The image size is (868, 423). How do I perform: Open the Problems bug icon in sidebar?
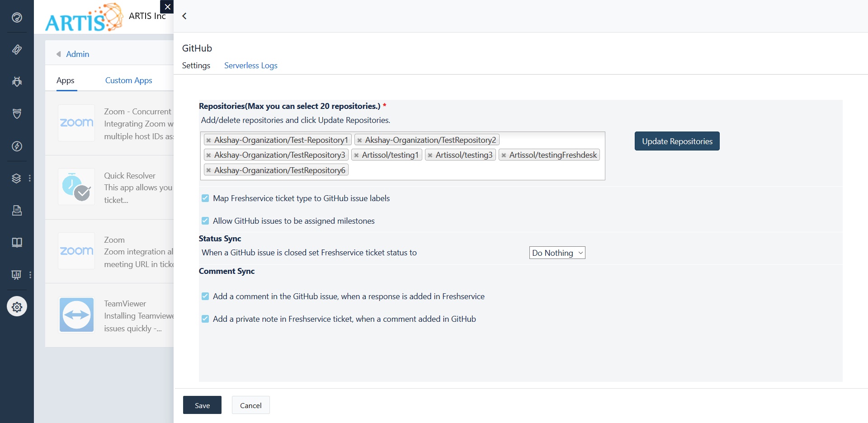point(17,82)
